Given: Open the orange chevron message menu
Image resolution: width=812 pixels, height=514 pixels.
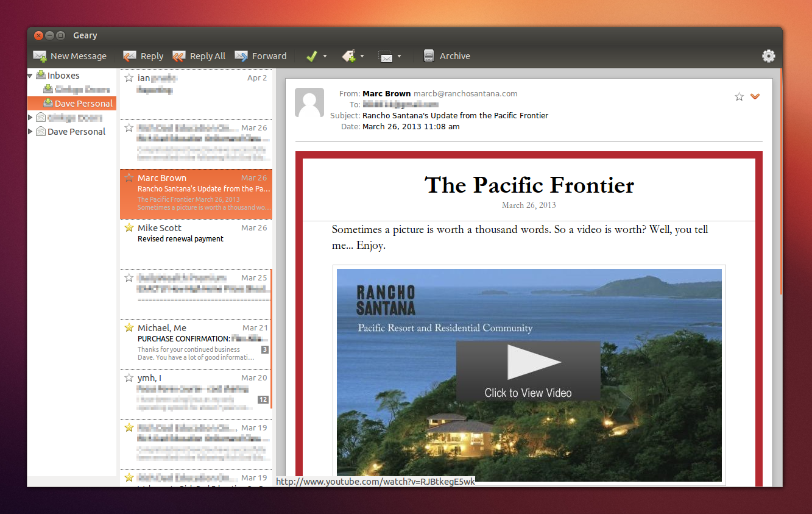Looking at the screenshot, I should pos(755,96).
